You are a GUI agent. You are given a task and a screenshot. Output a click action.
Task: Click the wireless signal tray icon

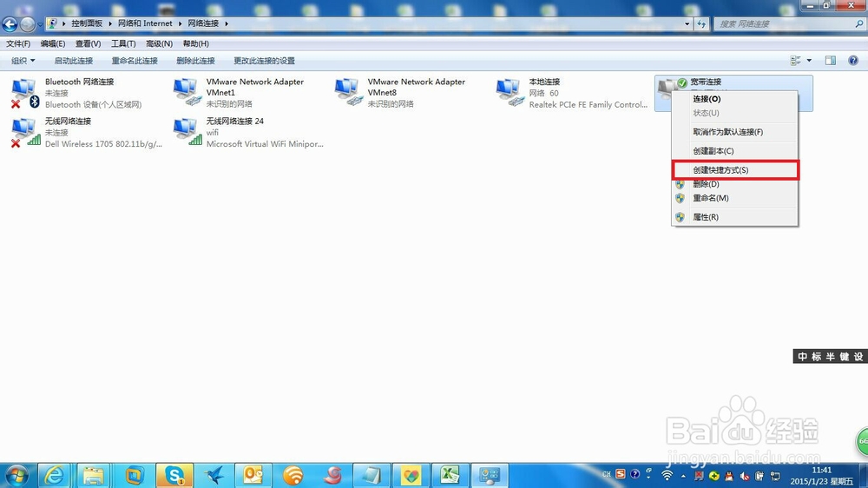667,475
